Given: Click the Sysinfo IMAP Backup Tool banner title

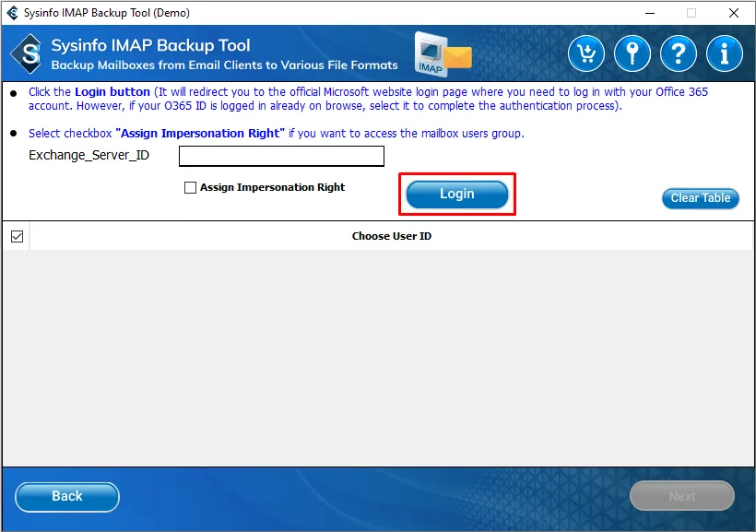Looking at the screenshot, I should 151,45.
